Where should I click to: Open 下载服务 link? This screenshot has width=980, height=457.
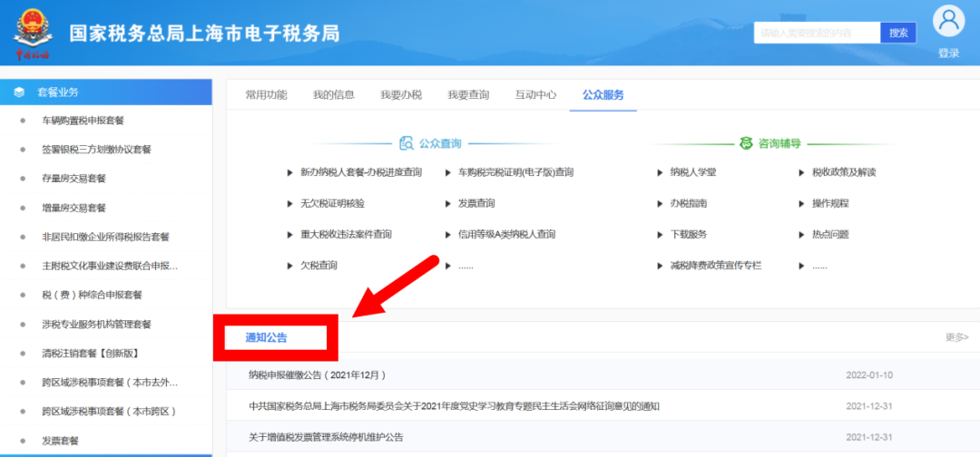click(689, 235)
